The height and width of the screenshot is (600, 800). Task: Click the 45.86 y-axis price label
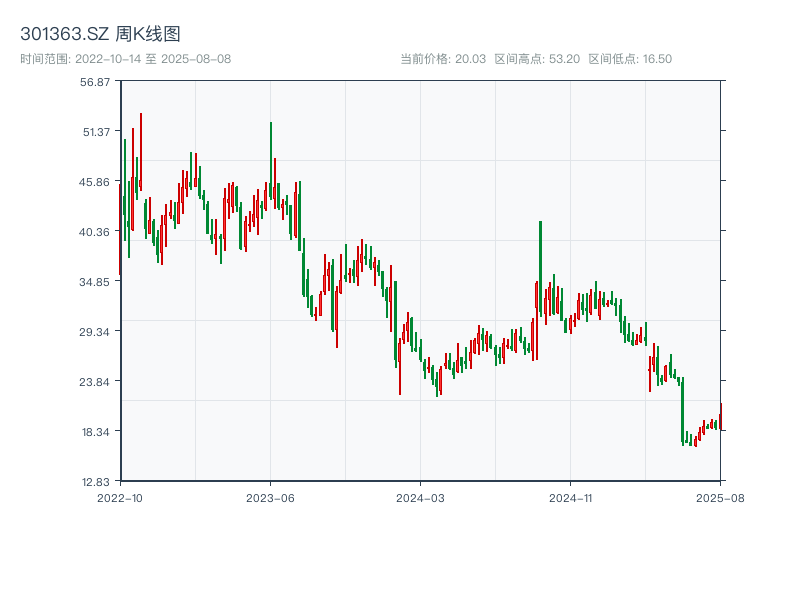(x=96, y=182)
